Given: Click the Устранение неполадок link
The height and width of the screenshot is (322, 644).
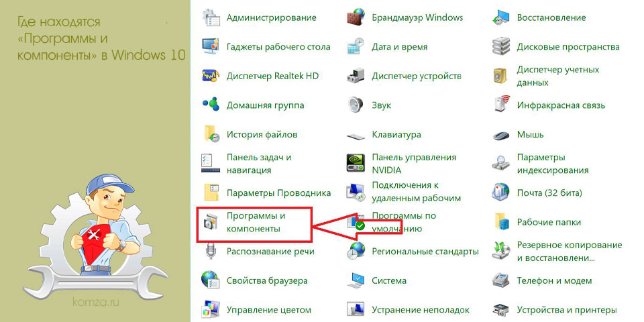Looking at the screenshot, I should pos(421,310).
